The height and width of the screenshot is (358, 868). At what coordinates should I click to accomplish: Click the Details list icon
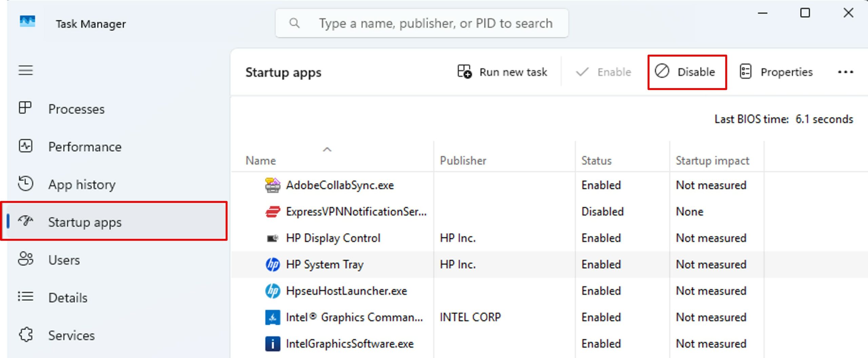click(25, 297)
